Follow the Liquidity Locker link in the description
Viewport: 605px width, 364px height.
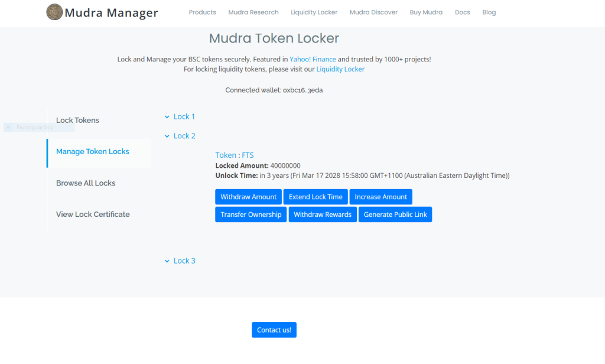tap(340, 70)
